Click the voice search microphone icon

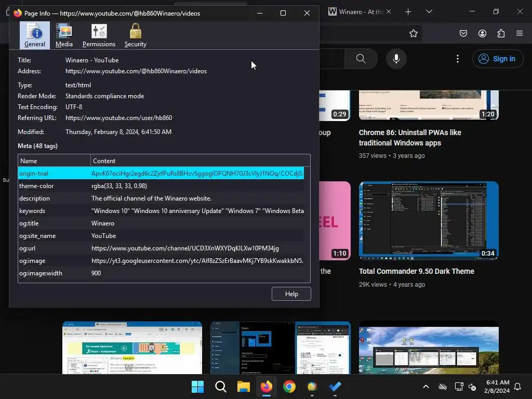point(396,59)
